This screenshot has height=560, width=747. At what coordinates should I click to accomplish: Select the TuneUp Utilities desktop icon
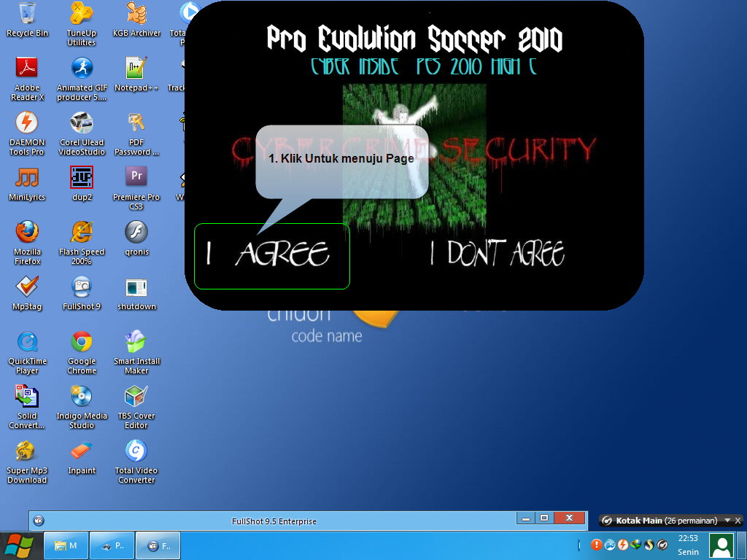(82, 24)
